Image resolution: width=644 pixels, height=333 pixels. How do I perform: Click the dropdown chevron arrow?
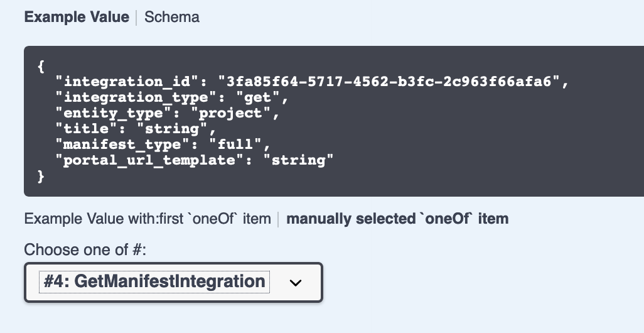[295, 283]
